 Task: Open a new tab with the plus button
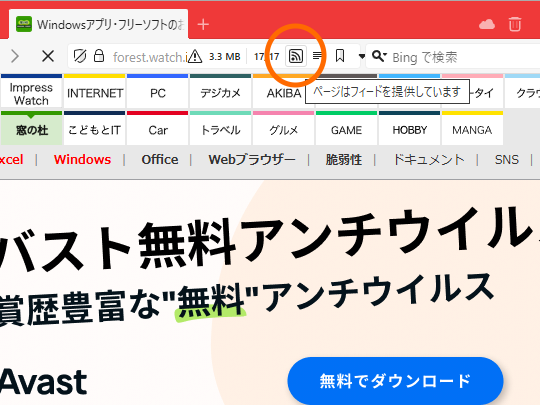click(203, 24)
